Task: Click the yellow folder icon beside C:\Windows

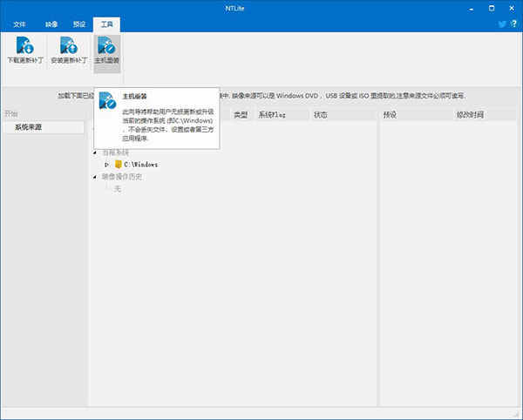Action: 118,165
